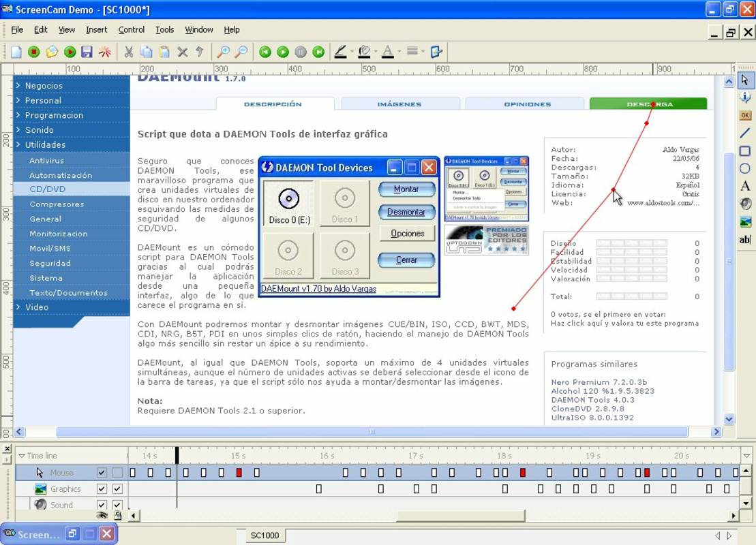756x545 pixels.
Task: Pick the rectangle shape tool
Action: click(x=745, y=151)
